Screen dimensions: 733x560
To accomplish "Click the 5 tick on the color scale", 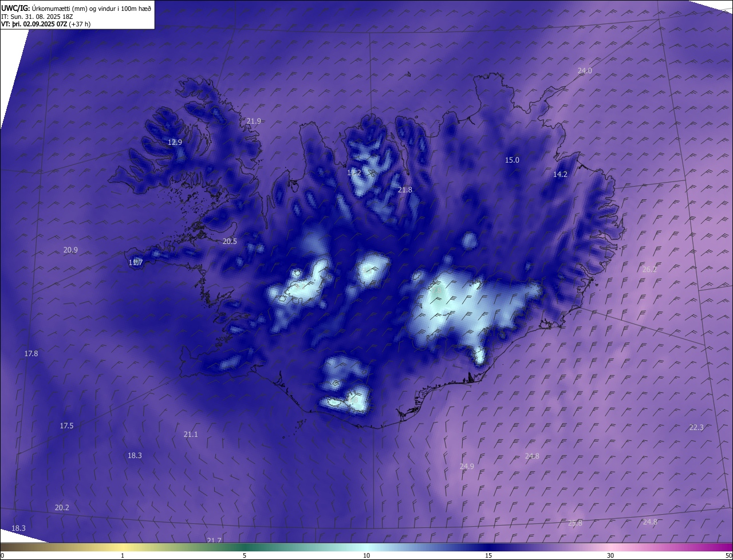I will (245, 555).
